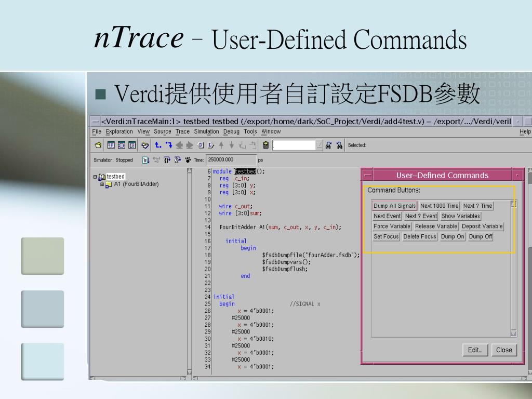Open the Help menu
532x399 pixels.
(x=525, y=131)
